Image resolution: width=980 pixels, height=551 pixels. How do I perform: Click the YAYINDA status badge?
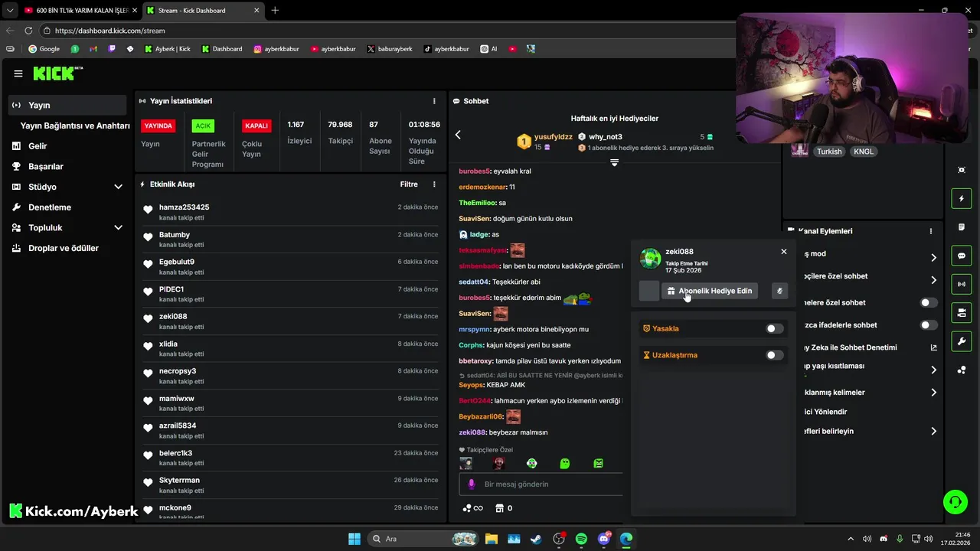158,126
